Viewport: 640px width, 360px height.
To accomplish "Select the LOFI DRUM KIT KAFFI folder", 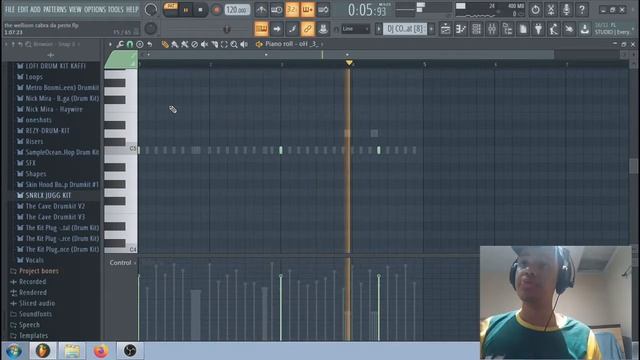I will 56,66.
